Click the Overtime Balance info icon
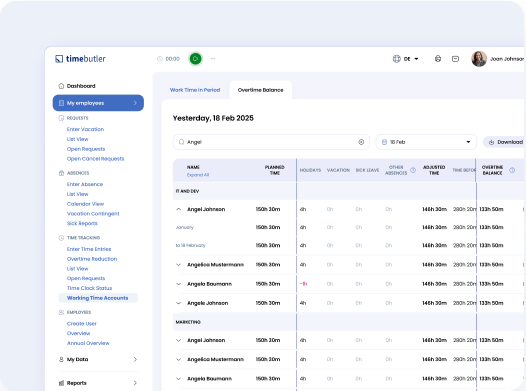 pyautogui.click(x=512, y=170)
